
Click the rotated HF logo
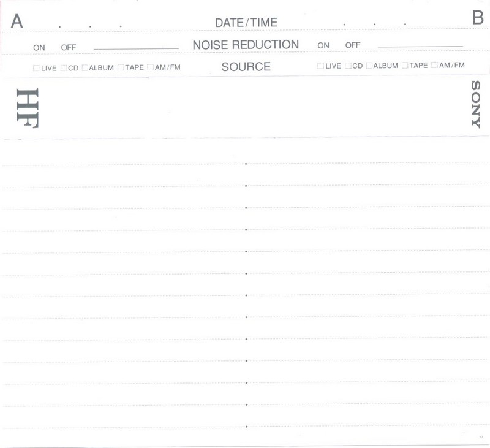tap(28, 108)
